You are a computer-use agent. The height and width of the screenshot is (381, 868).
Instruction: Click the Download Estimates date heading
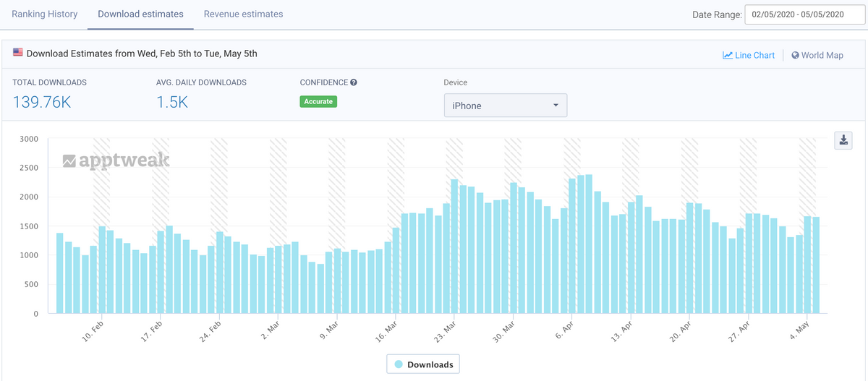pyautogui.click(x=142, y=53)
